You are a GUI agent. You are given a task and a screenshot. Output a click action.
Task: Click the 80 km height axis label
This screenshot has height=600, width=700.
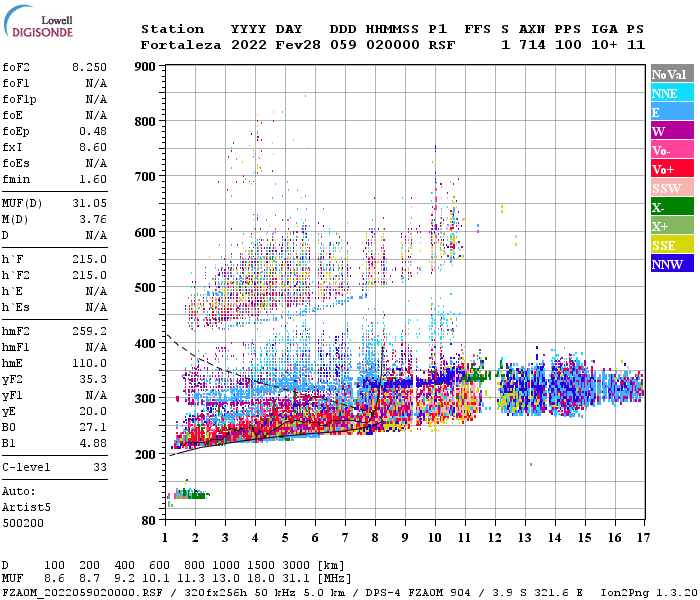pyautogui.click(x=149, y=521)
